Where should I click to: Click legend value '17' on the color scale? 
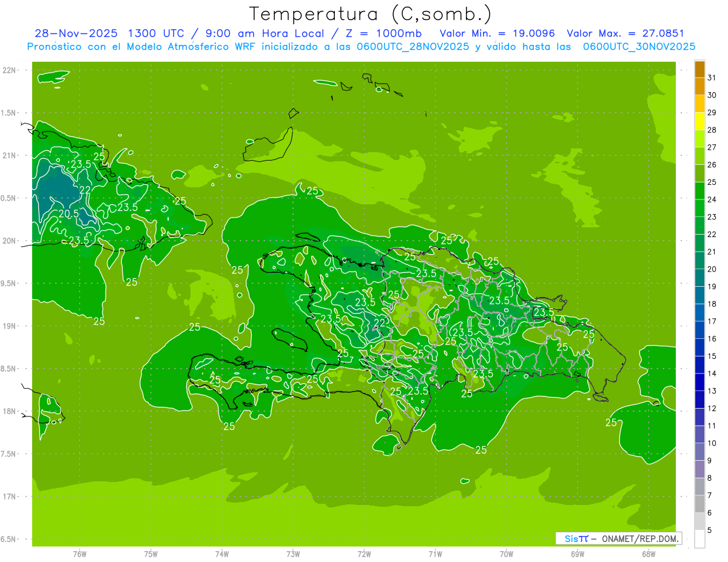[712, 321]
